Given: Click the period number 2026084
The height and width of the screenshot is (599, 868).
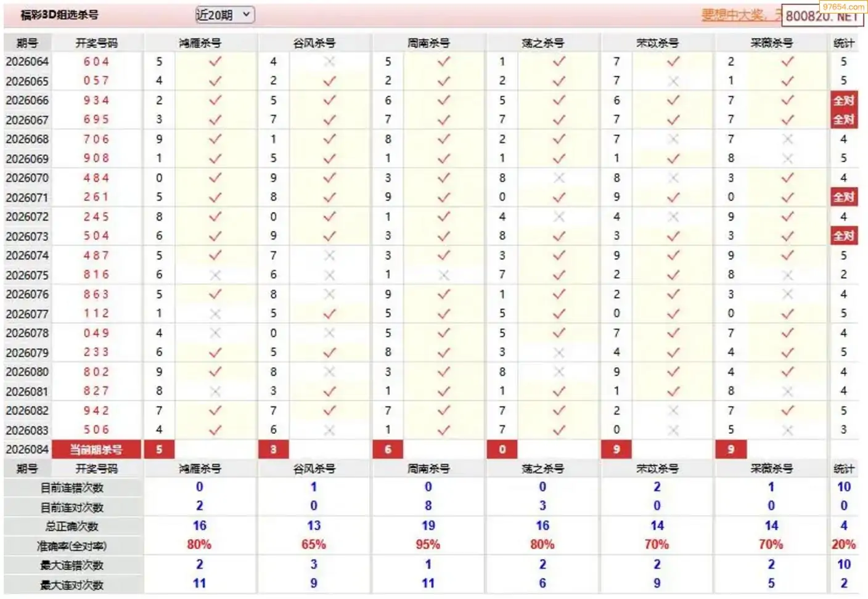Looking at the screenshot, I should click(27, 449).
